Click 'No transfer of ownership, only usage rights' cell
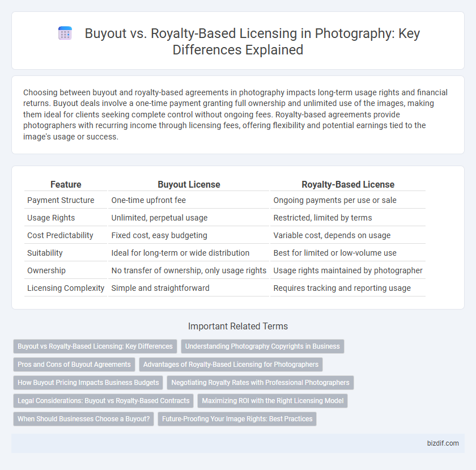 point(189,270)
